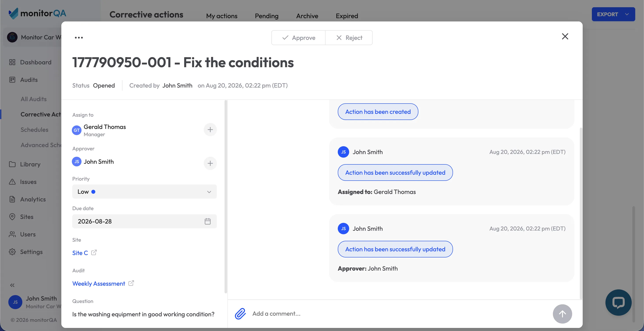Open the EXPORT dropdown button
The height and width of the screenshot is (331, 644).
pyautogui.click(x=613, y=14)
